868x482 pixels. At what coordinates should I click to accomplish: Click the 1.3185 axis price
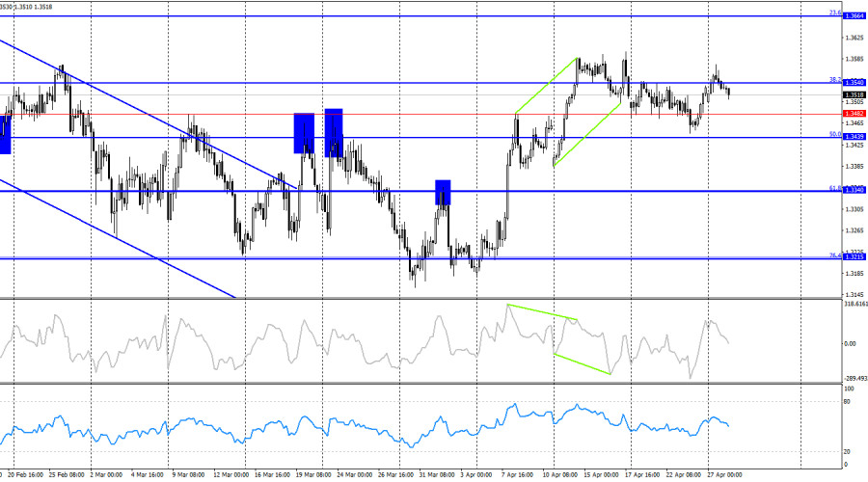click(854, 274)
